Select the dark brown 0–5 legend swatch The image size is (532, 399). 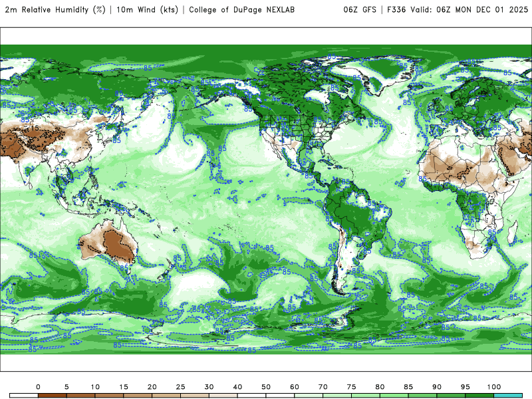pos(53,396)
